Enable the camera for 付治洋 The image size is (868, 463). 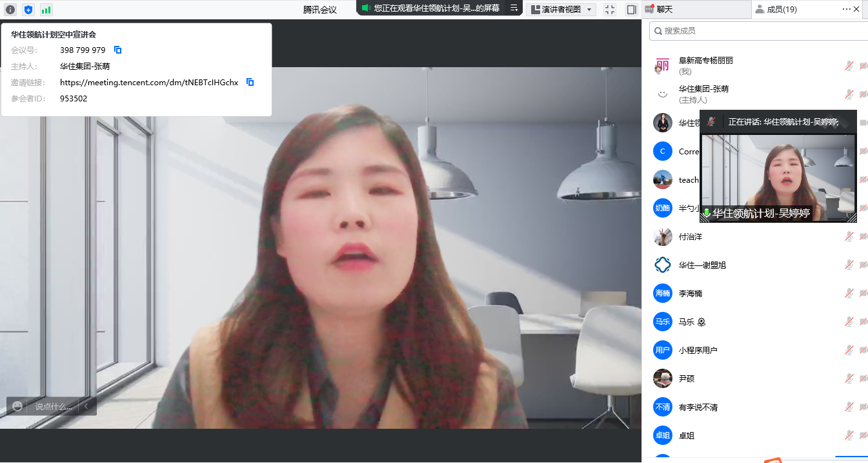[x=863, y=236]
